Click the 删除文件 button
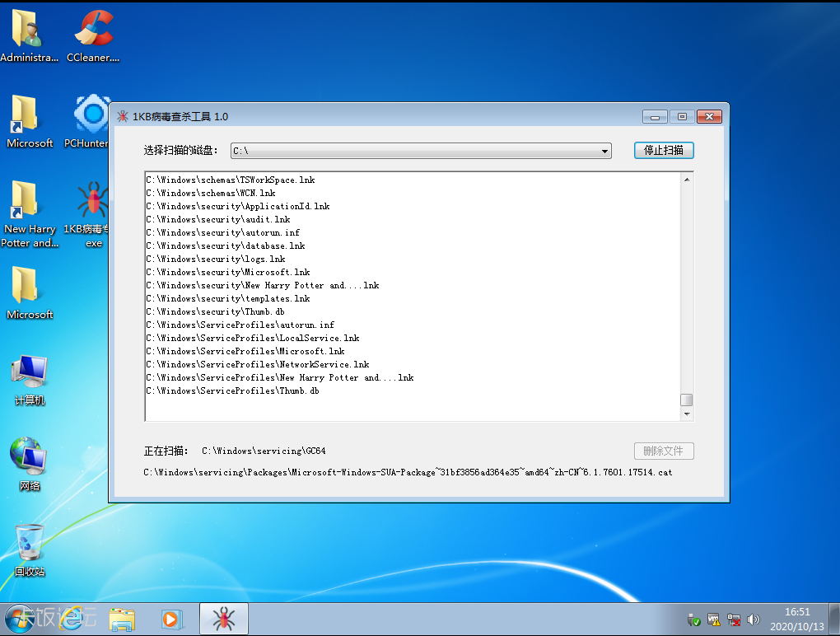The width and height of the screenshot is (840, 636). pos(664,451)
